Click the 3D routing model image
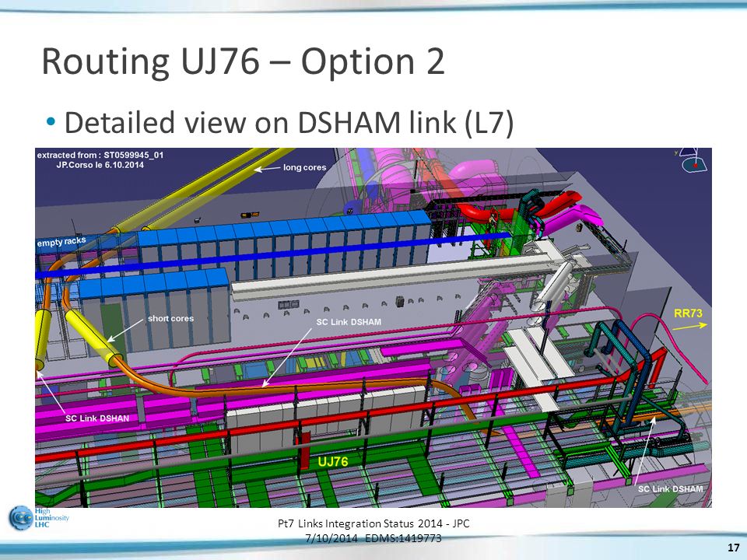This screenshot has width=747, height=560. point(373,327)
